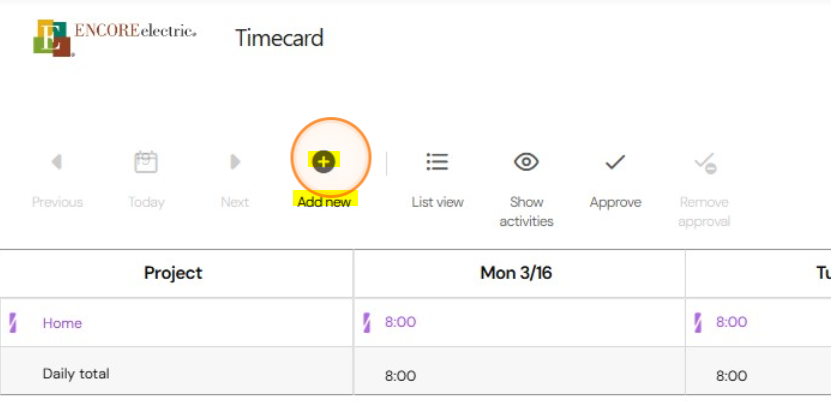Go to Previous week arrow
This screenshot has height=402, width=831.
pos(57,162)
